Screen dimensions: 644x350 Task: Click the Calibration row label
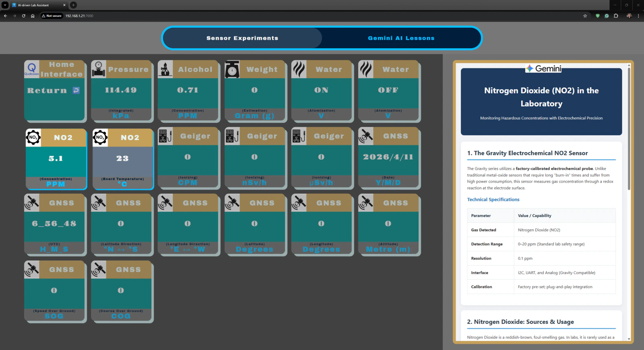pos(481,287)
